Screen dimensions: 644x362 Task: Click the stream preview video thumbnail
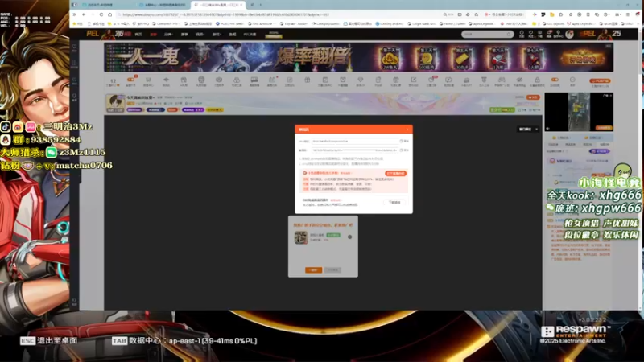579,112
